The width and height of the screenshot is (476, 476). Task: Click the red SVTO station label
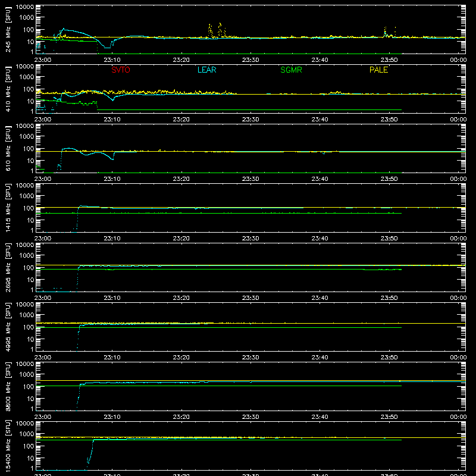pyautogui.click(x=121, y=70)
